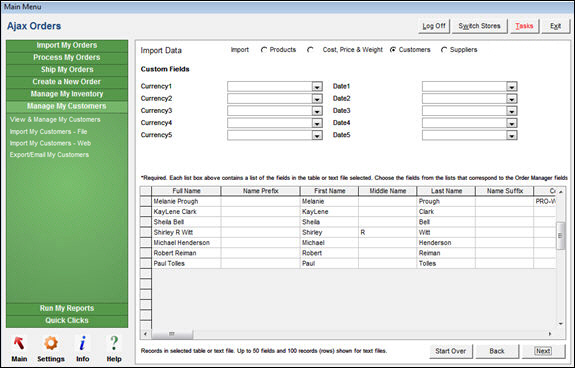
Task: Open the Date1 combo box
Action: tap(469, 87)
